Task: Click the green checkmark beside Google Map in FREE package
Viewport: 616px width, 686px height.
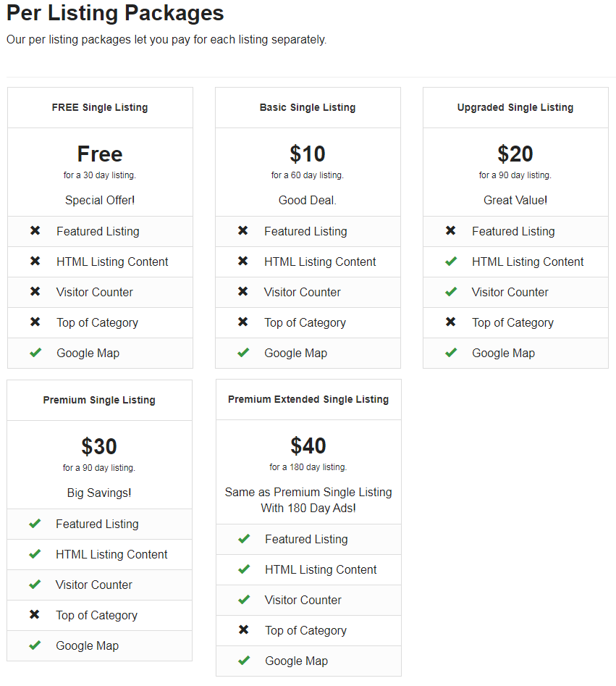Action: [x=35, y=352]
